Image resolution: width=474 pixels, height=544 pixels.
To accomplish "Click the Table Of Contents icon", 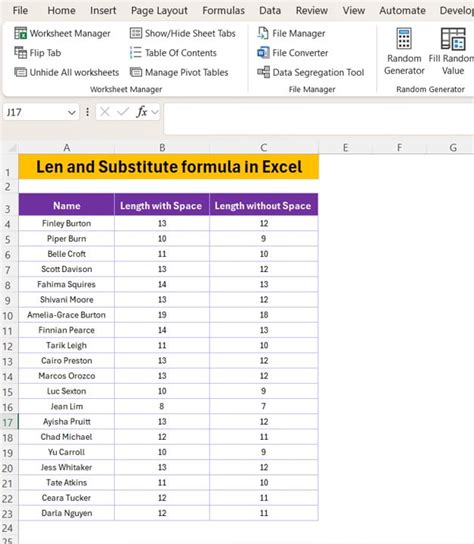I will pos(136,53).
